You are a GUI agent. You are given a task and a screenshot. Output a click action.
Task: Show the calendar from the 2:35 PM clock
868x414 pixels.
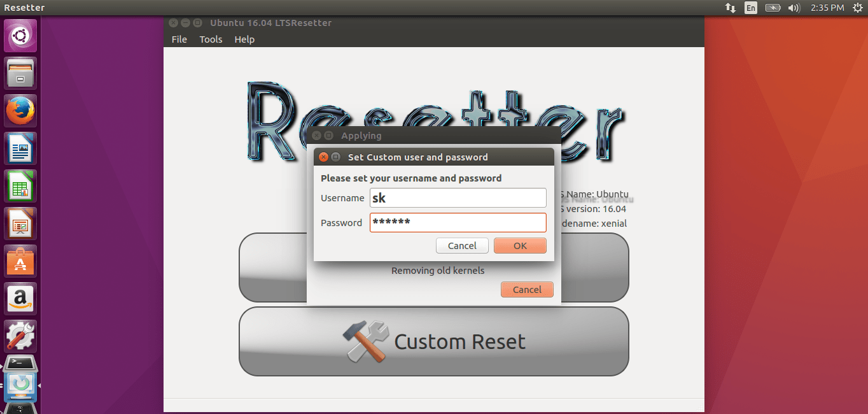click(x=827, y=8)
